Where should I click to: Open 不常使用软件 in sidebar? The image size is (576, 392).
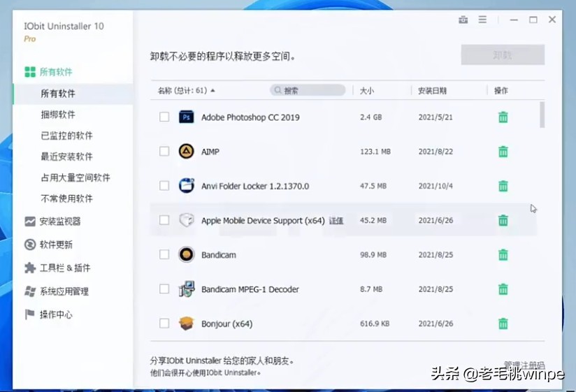tap(66, 198)
